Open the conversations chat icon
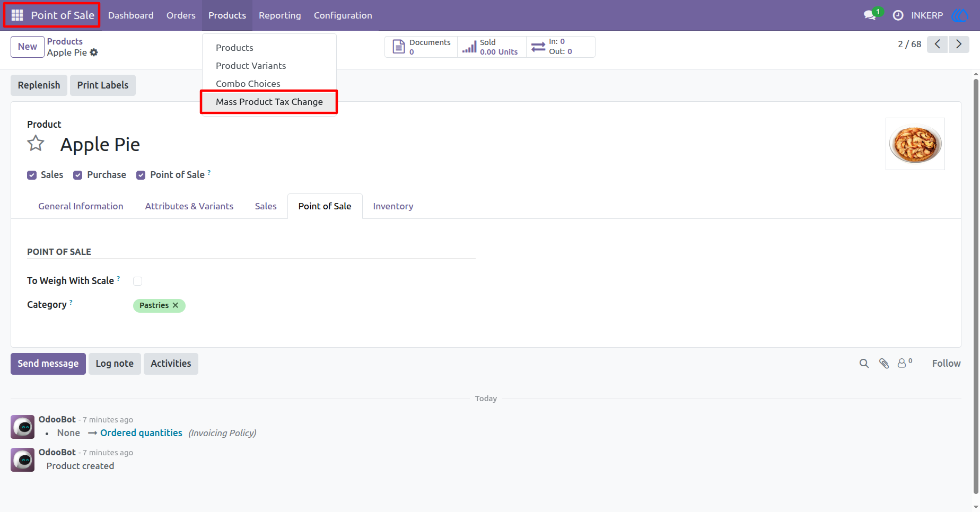 click(x=870, y=15)
